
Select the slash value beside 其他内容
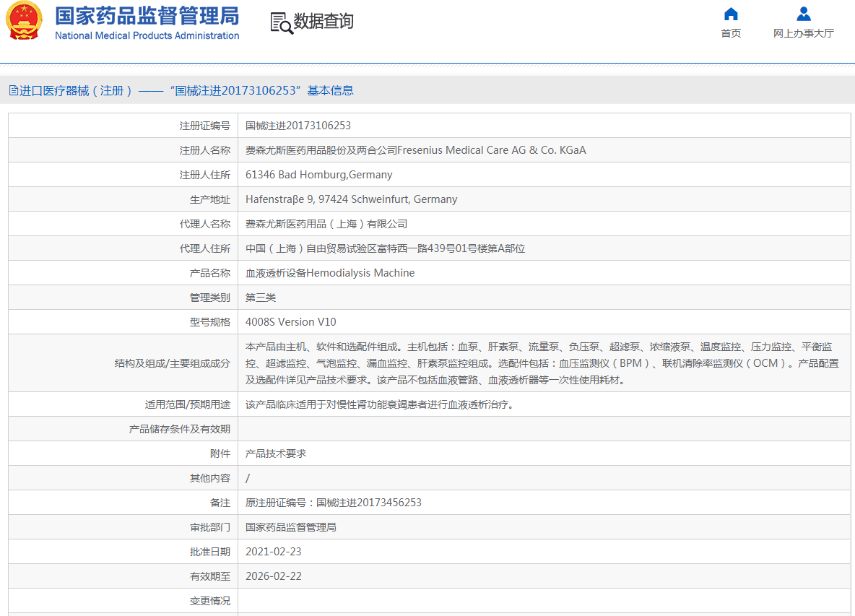[x=248, y=478]
